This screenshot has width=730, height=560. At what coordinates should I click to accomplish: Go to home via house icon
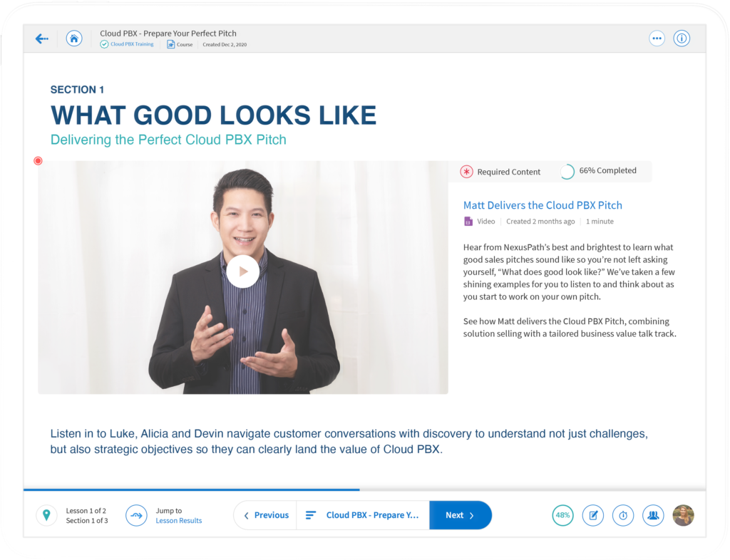[74, 38]
